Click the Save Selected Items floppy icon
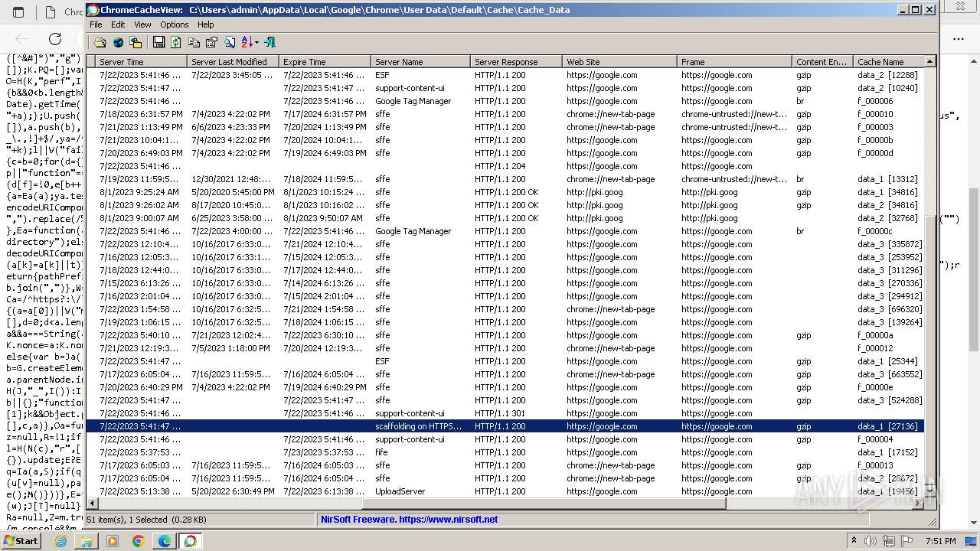This screenshot has width=980, height=551. click(x=158, y=42)
